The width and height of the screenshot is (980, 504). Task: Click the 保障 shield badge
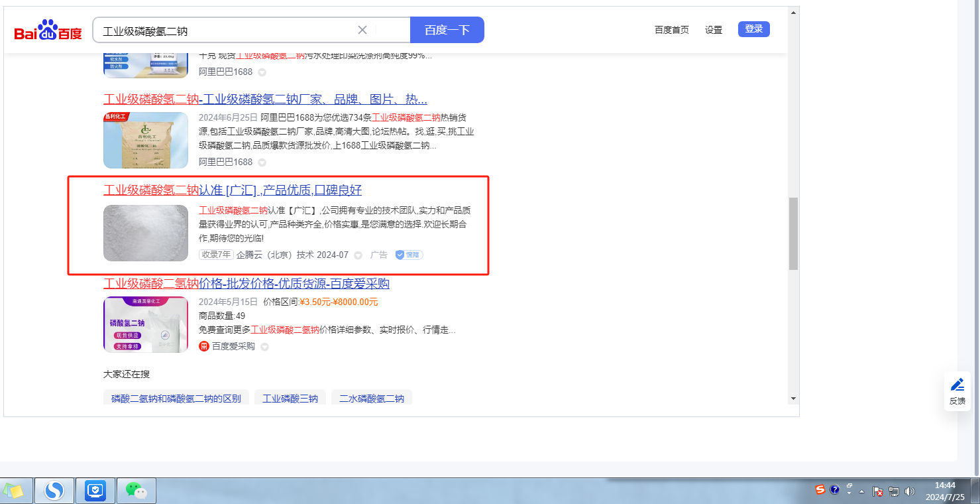coord(409,255)
